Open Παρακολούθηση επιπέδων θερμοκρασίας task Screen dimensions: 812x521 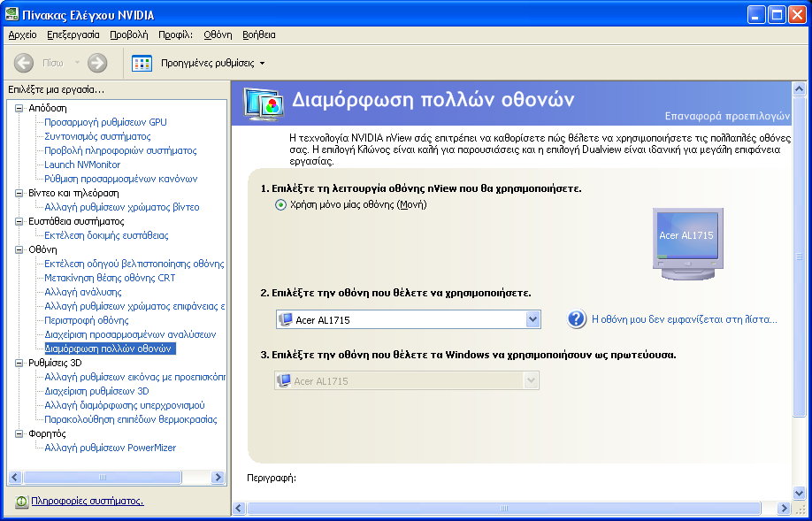(x=131, y=419)
